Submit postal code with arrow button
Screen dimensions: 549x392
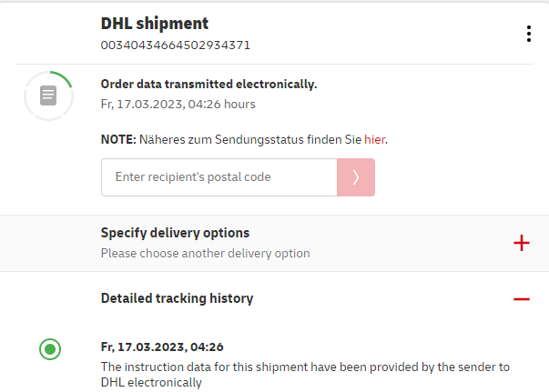coord(356,177)
